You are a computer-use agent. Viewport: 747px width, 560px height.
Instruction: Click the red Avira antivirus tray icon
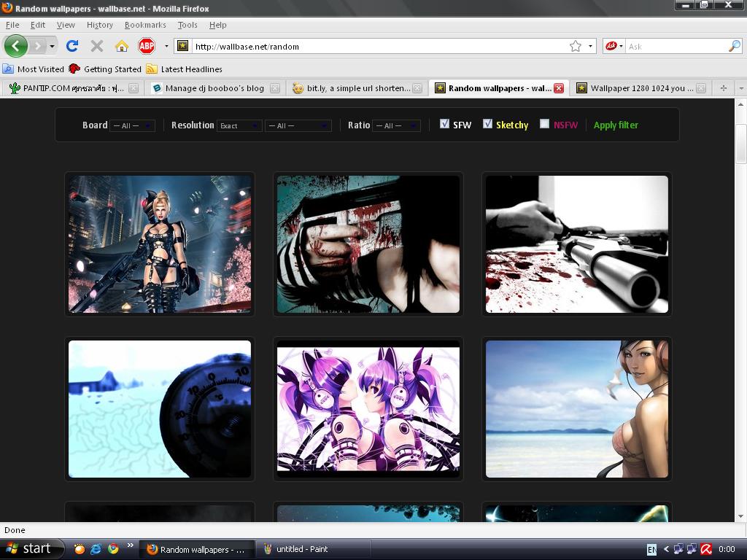click(706, 549)
